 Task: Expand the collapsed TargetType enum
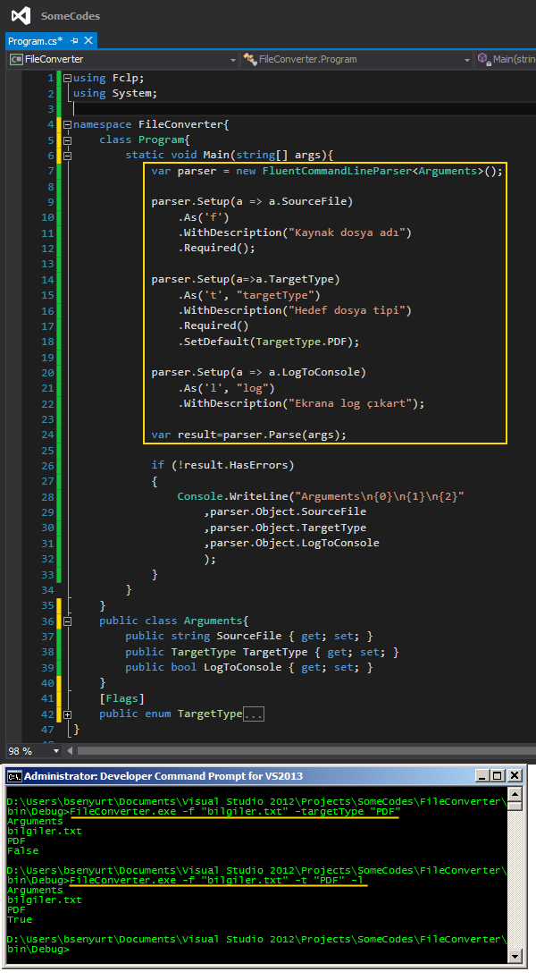coord(68,714)
